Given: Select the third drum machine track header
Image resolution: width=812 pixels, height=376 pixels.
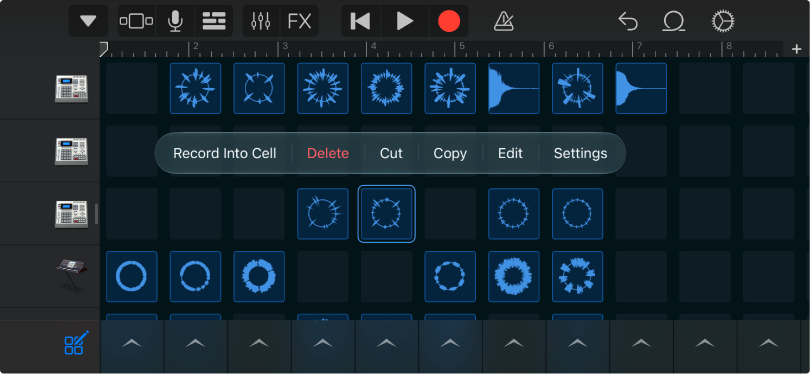Looking at the screenshot, I should pyautogui.click(x=71, y=214).
